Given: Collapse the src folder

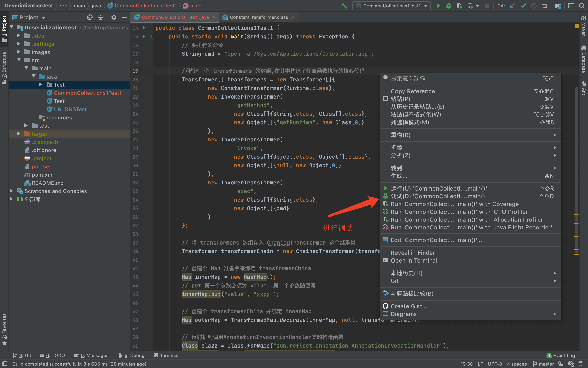Looking at the screenshot, I should (x=19, y=60).
